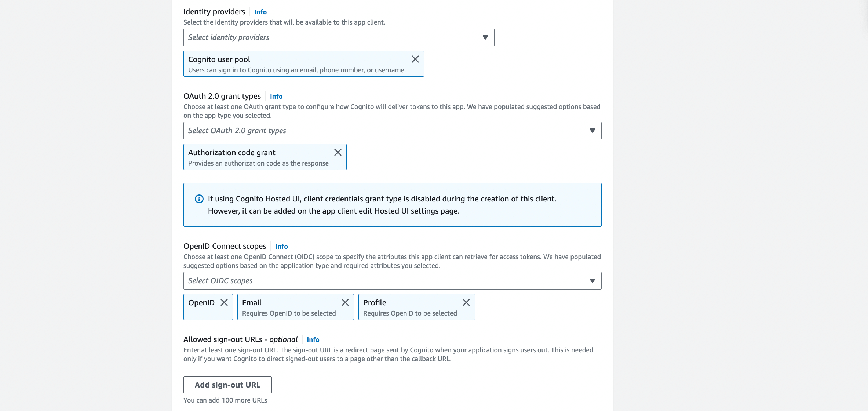Screen dimensions: 868x411
Task: Remove the Profile scope token
Action: [466, 302]
